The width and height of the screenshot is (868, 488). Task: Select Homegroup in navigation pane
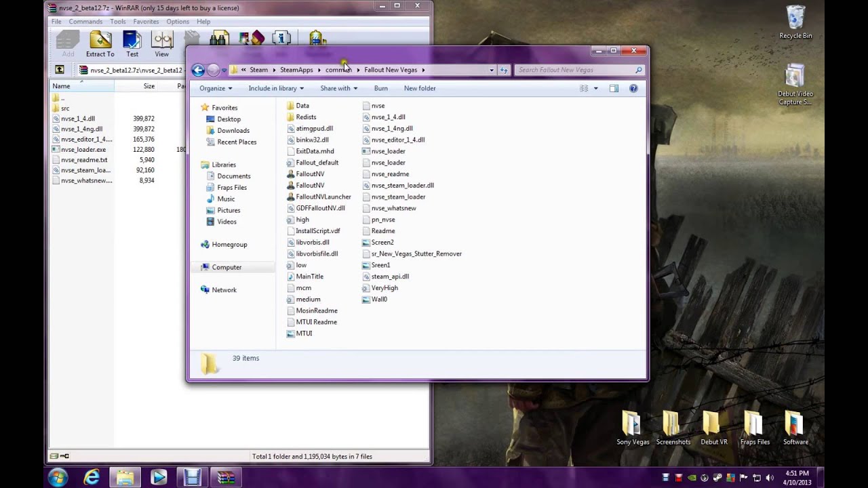224,245
